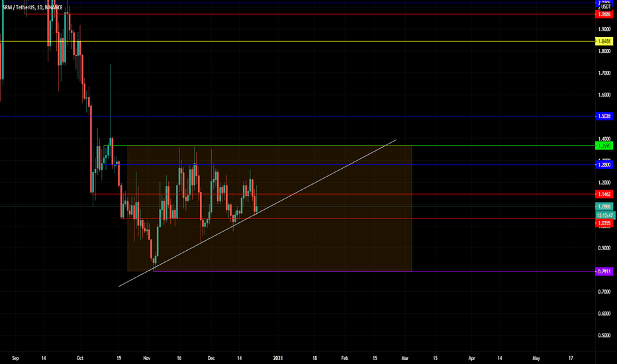Click the Oct label on time axis
The height and width of the screenshot is (364, 617).
pos(80,358)
